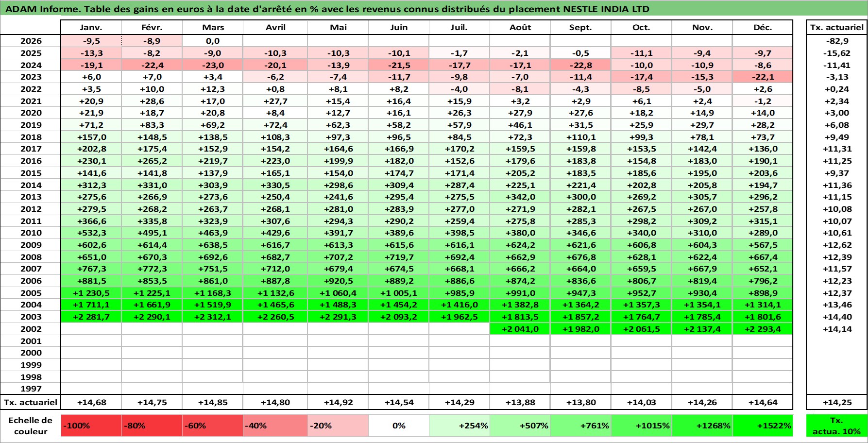Click the Tx. actuariel header in the right column

pos(837,27)
